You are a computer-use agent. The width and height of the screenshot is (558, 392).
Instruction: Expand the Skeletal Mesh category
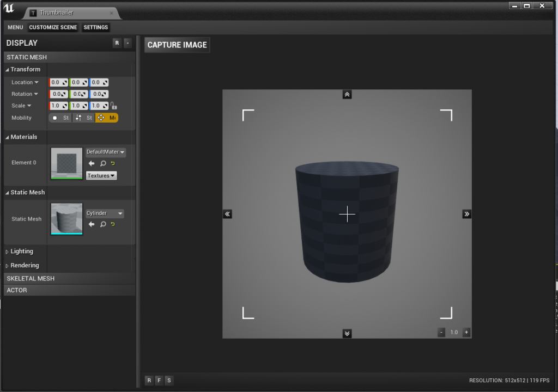(x=31, y=278)
